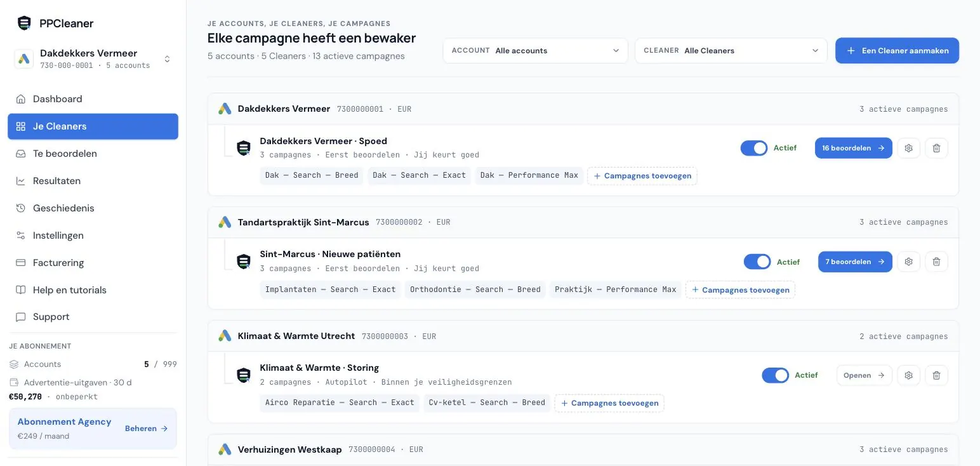The height and width of the screenshot is (466, 980).
Task: Click 16 beoordelen button
Action: click(x=853, y=148)
